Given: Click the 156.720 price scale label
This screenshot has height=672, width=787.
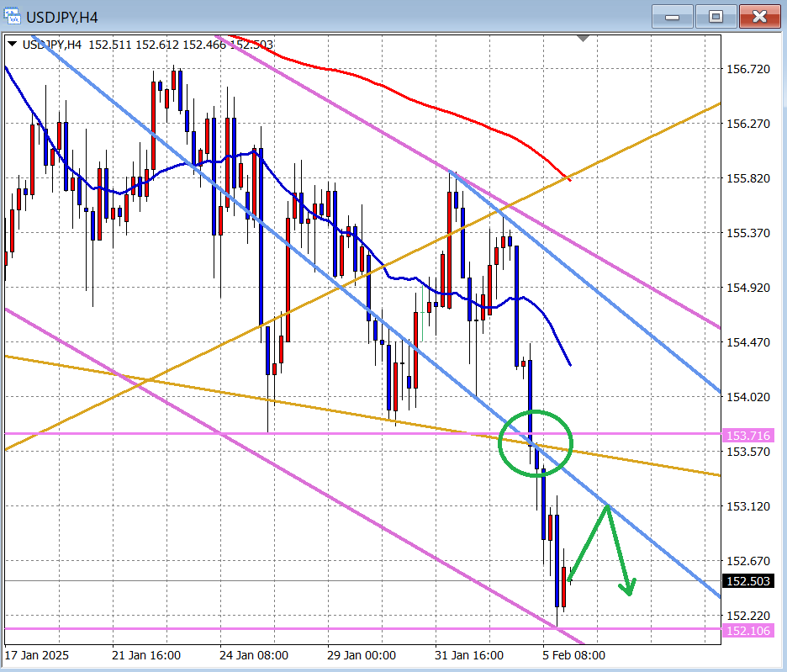Looking at the screenshot, I should click(747, 69).
